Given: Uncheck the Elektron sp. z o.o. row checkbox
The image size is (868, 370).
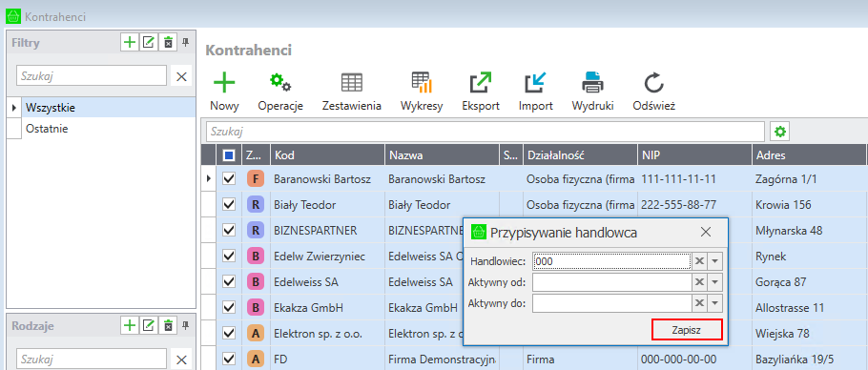Looking at the screenshot, I should [x=229, y=333].
